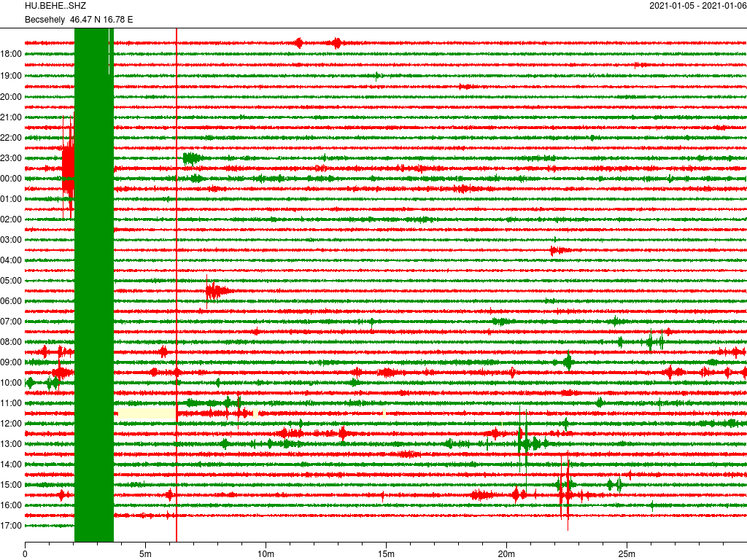This screenshot has width=747, height=560.
Task: Pick the 11:00 hour label
Action: pos(11,402)
